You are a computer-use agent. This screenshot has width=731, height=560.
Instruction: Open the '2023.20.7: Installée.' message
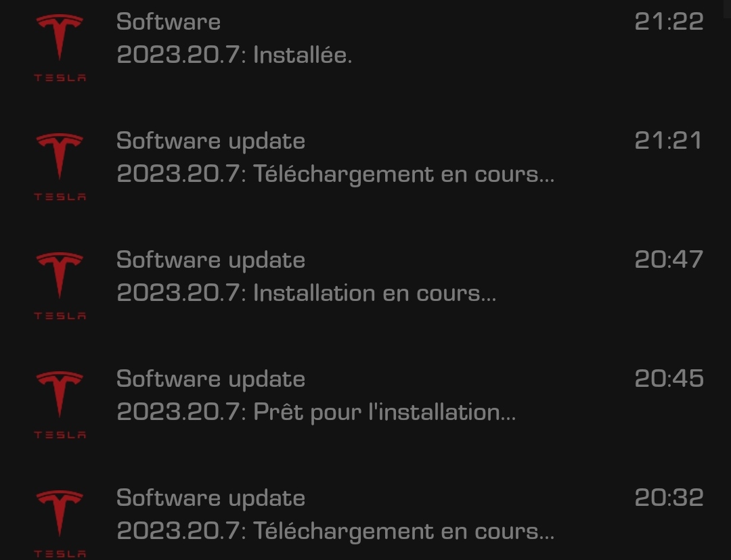pyautogui.click(x=234, y=55)
